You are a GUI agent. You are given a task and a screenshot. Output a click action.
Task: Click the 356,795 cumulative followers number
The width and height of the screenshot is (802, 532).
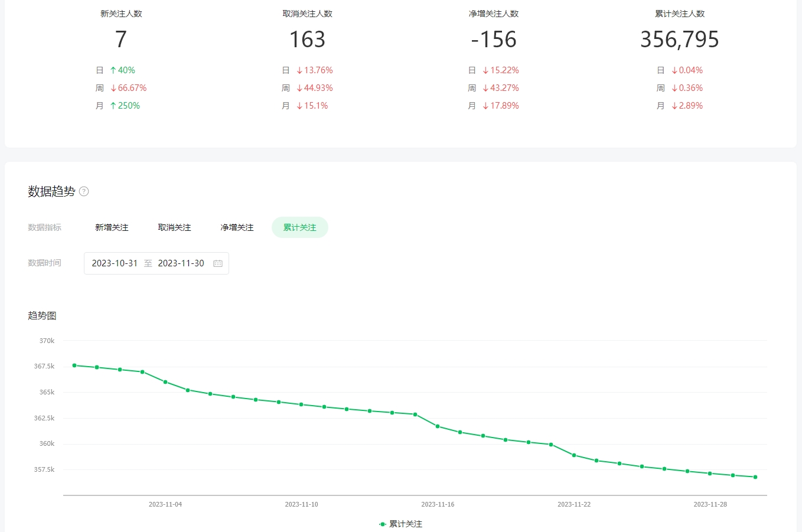pos(680,40)
